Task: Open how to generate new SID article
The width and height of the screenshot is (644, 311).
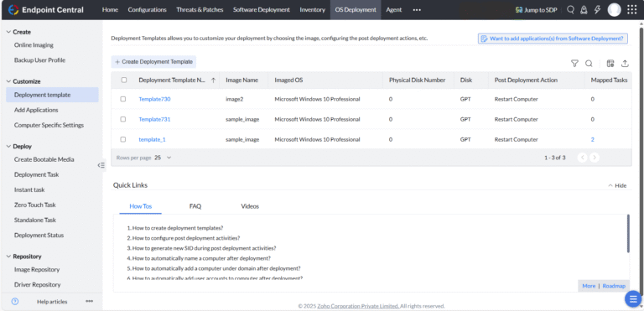Action: tap(204, 248)
